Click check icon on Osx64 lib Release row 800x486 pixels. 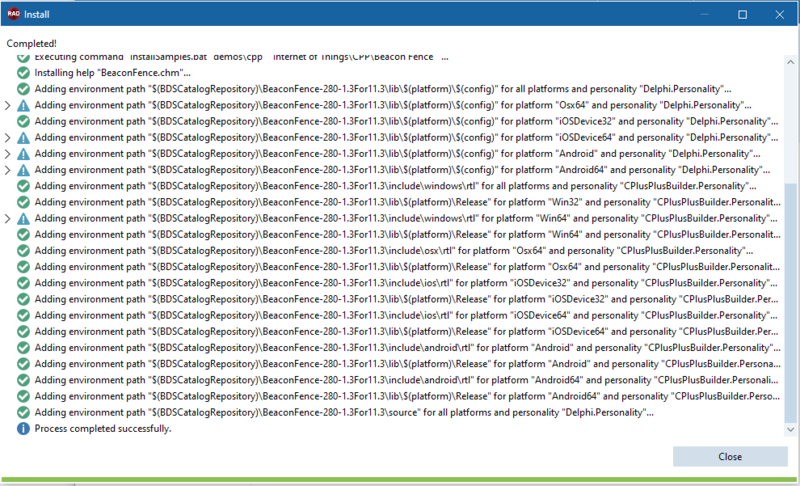(23, 267)
